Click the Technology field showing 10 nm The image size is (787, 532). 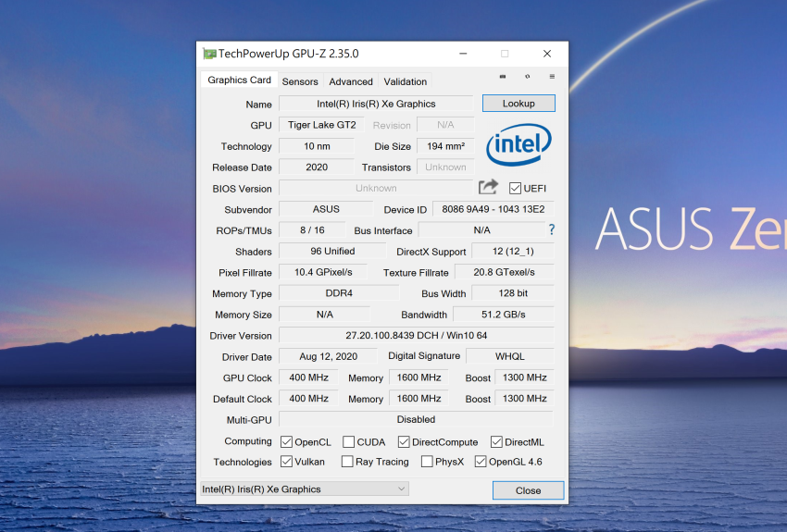317,146
